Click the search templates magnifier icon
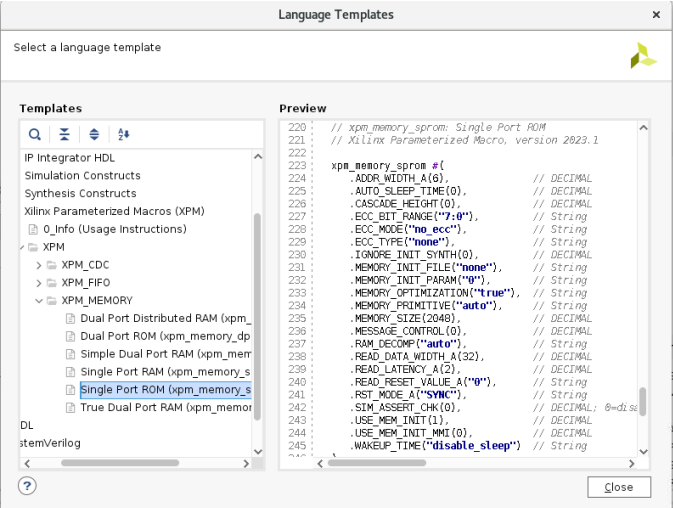 (35, 134)
